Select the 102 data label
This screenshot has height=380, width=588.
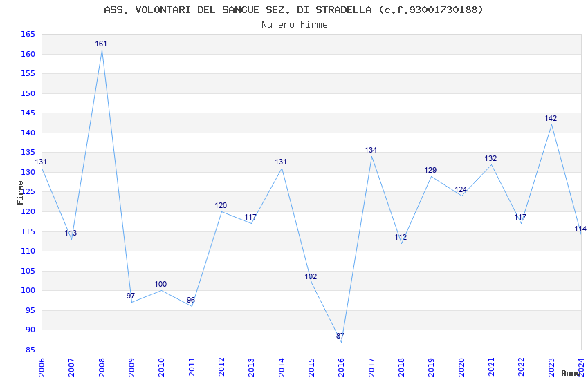(311, 276)
